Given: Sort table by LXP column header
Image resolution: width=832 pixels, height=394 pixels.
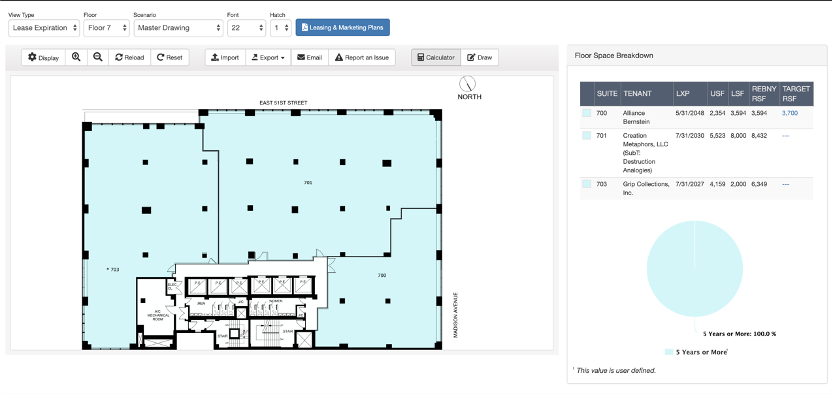Looking at the screenshot, I should (x=682, y=93).
